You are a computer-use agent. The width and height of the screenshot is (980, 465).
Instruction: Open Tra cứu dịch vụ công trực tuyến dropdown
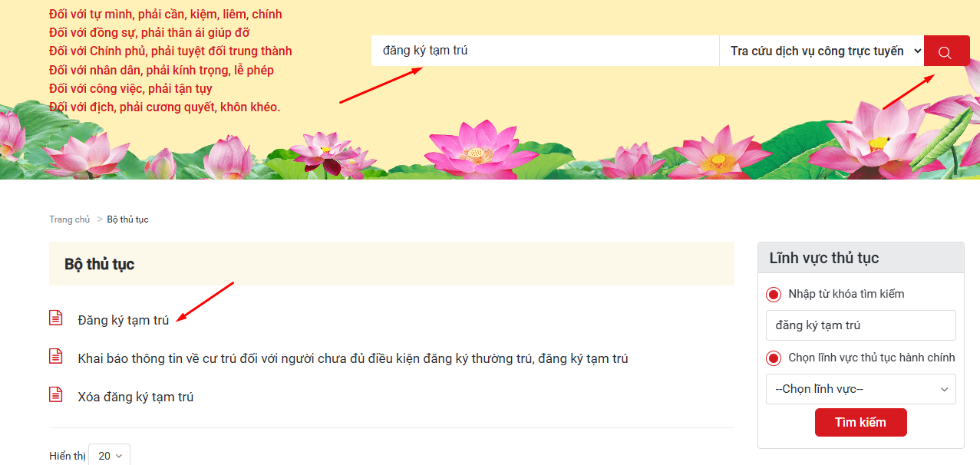pos(821,51)
